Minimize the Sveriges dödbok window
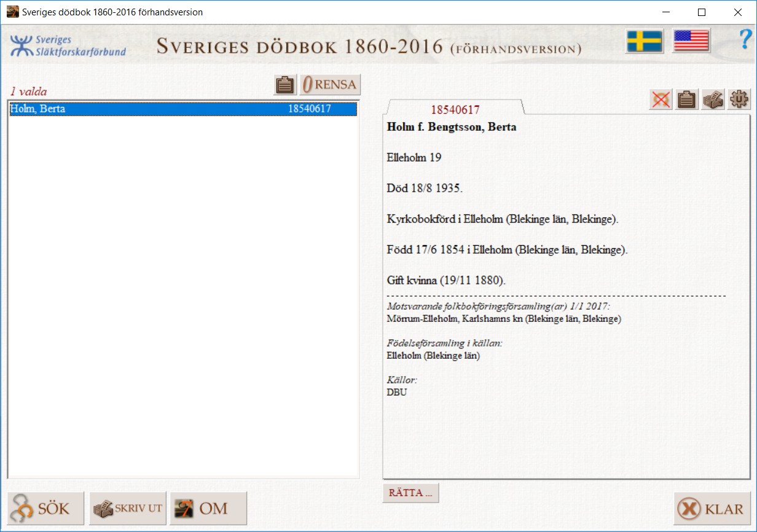 [665, 12]
